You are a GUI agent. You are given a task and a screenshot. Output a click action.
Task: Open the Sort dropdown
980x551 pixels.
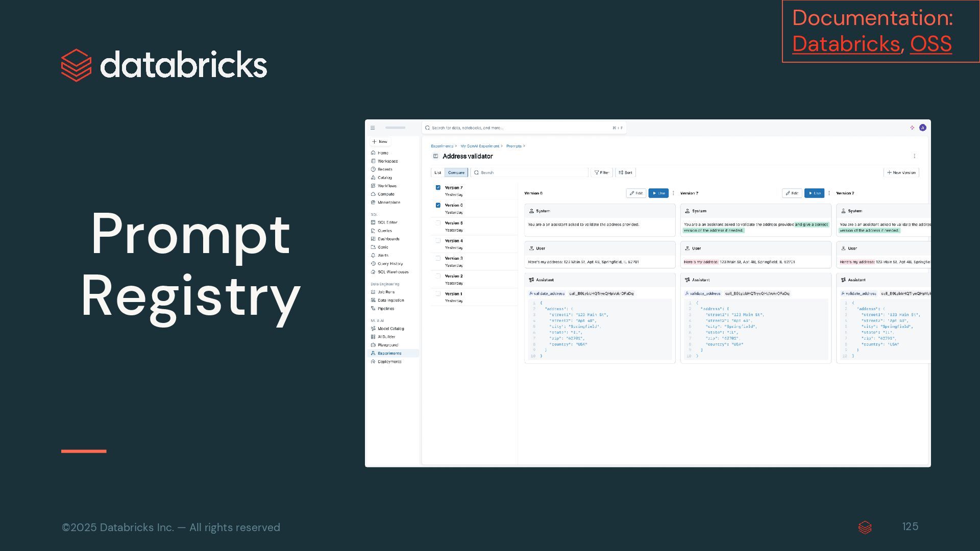(x=625, y=172)
